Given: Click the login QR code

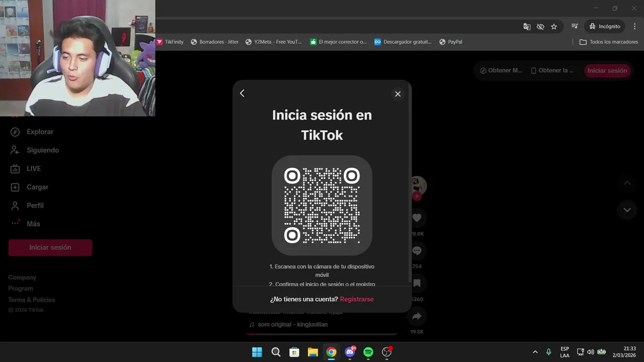Looking at the screenshot, I should click(322, 205).
